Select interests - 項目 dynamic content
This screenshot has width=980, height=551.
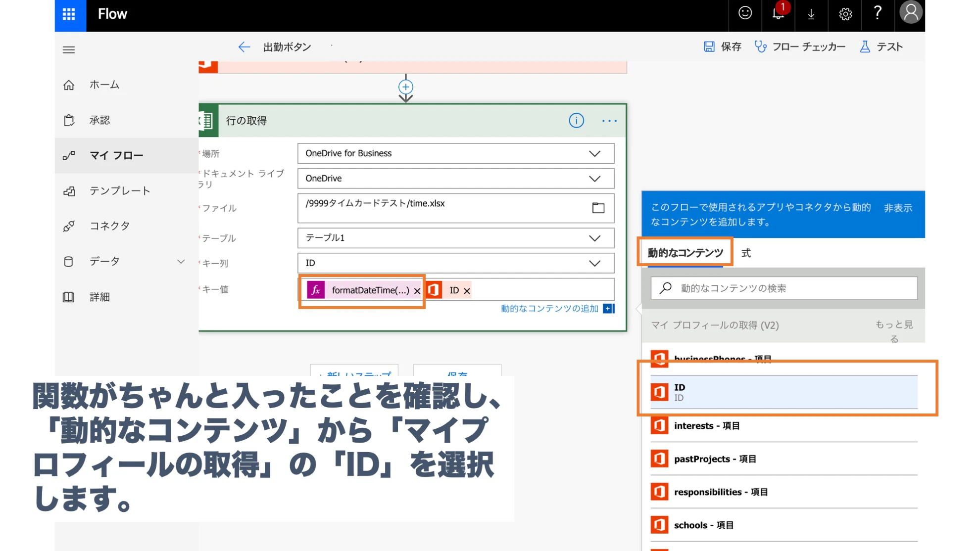coord(784,426)
